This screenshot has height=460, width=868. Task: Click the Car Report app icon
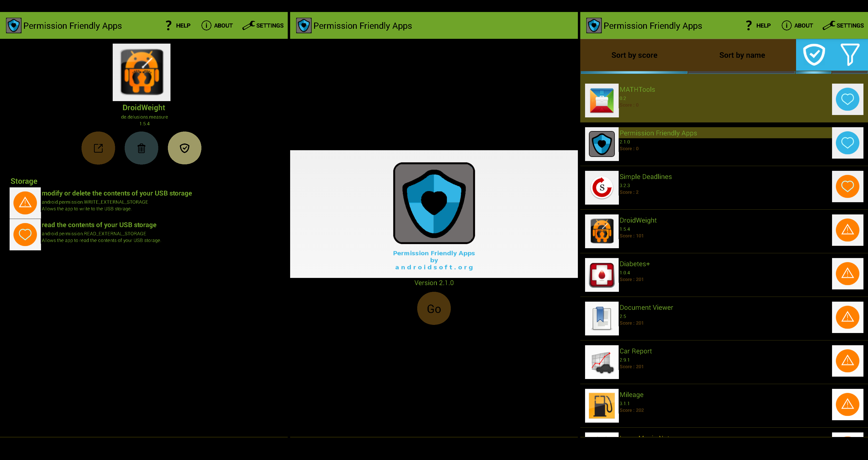tap(602, 361)
